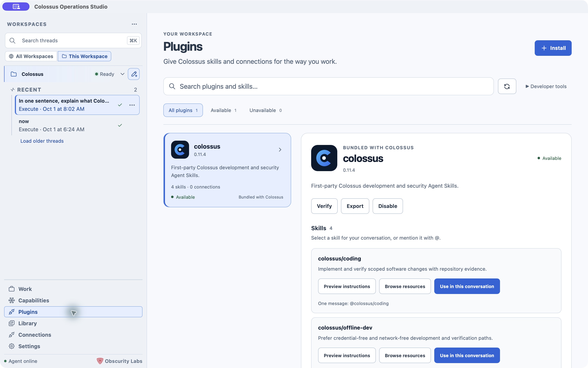Viewport: 588px width, 368px height.
Task: Click the Verify button
Action: pyautogui.click(x=324, y=206)
